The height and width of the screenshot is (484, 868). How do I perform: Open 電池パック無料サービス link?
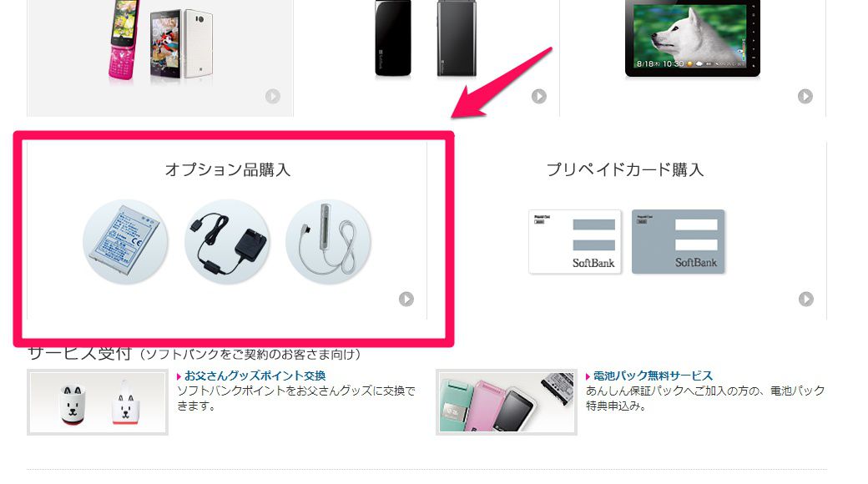pos(653,376)
